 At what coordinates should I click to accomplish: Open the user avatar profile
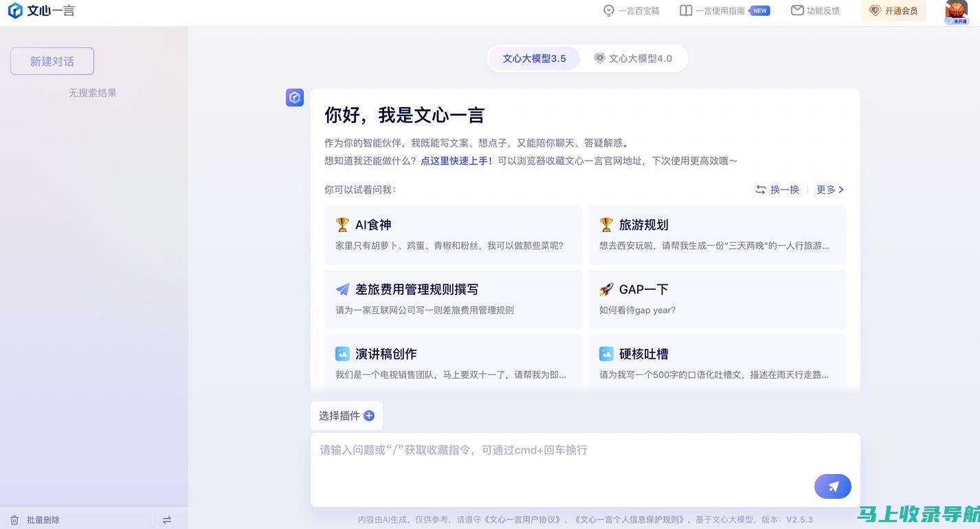tap(956, 12)
